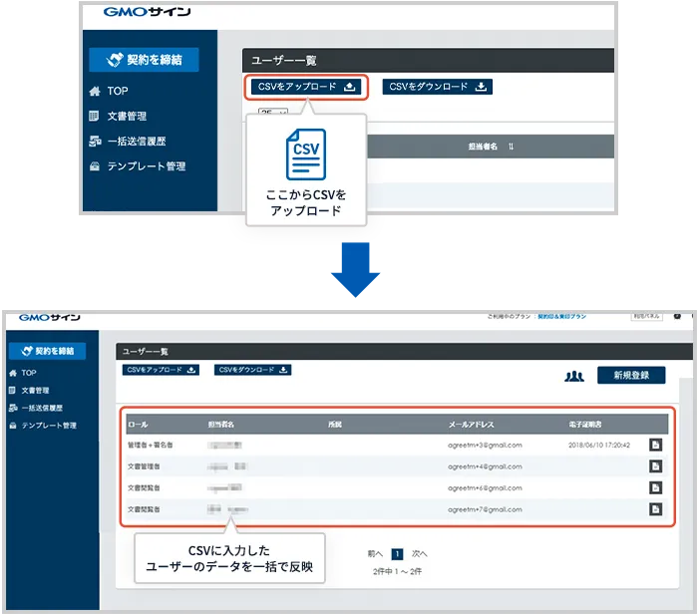Image resolution: width=698 pixels, height=616 pixels.
Task: Sort by 担当者名 using the arrows in the upper table
Action: [511, 147]
